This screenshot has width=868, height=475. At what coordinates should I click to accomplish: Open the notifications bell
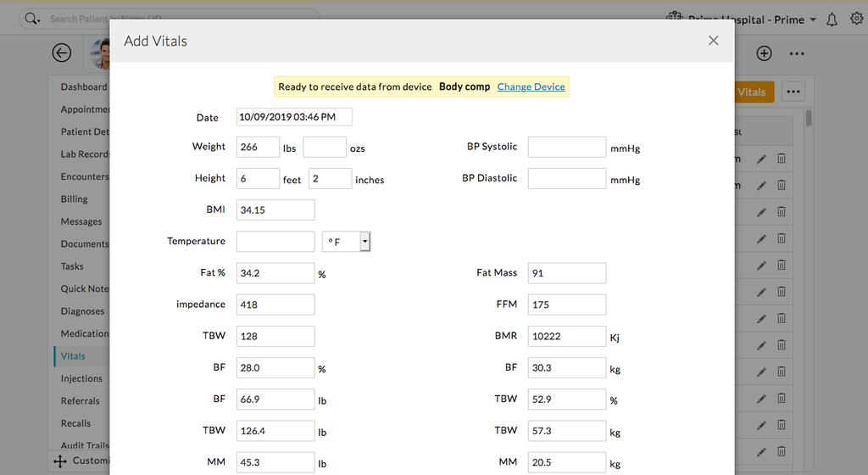click(832, 20)
